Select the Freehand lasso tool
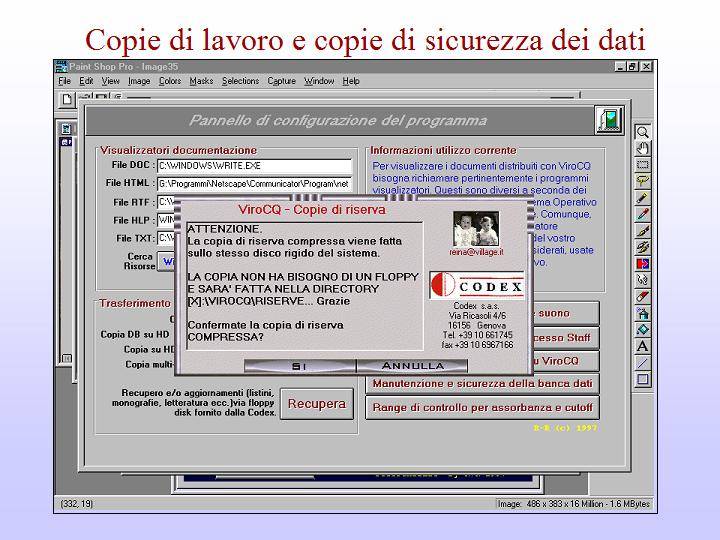Screen dimensions: 720x540 click(x=642, y=181)
